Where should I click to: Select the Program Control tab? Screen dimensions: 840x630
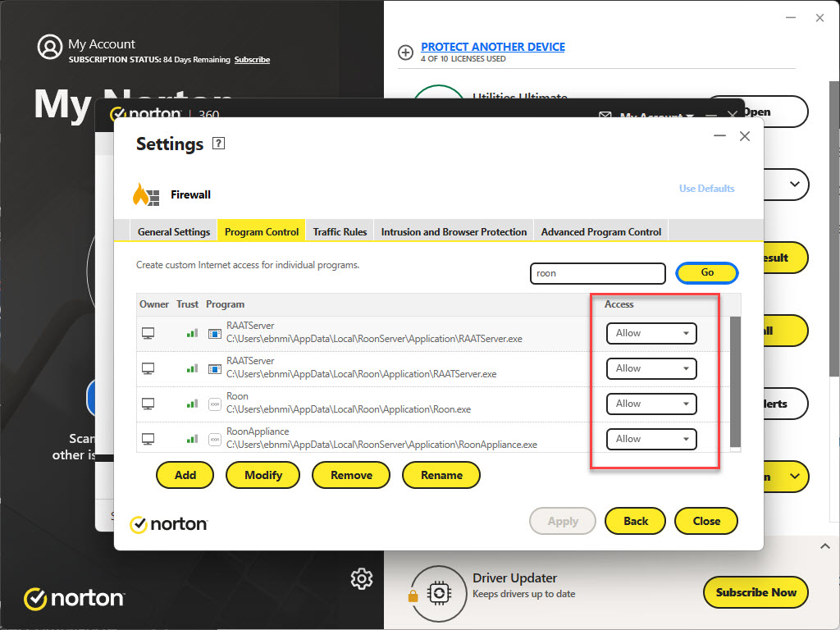262,232
